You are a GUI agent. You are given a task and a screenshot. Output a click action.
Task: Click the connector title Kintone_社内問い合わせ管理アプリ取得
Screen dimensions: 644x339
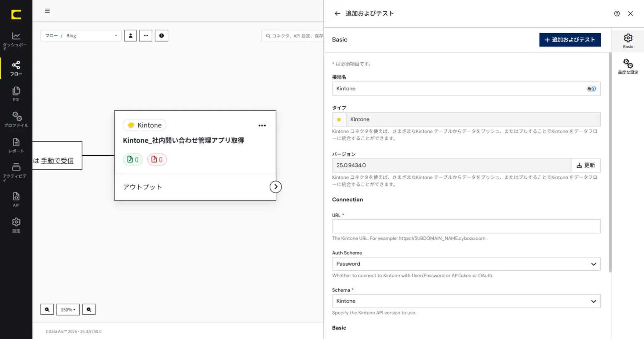pyautogui.click(x=183, y=140)
